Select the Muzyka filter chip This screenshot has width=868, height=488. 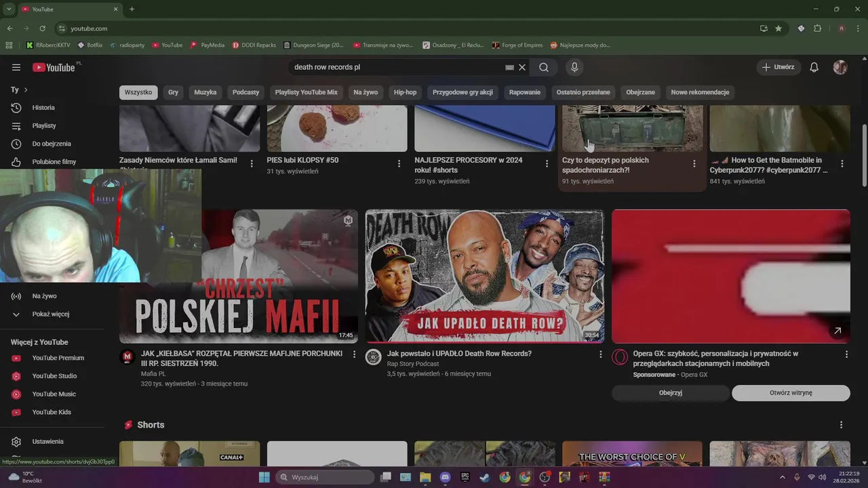205,92
